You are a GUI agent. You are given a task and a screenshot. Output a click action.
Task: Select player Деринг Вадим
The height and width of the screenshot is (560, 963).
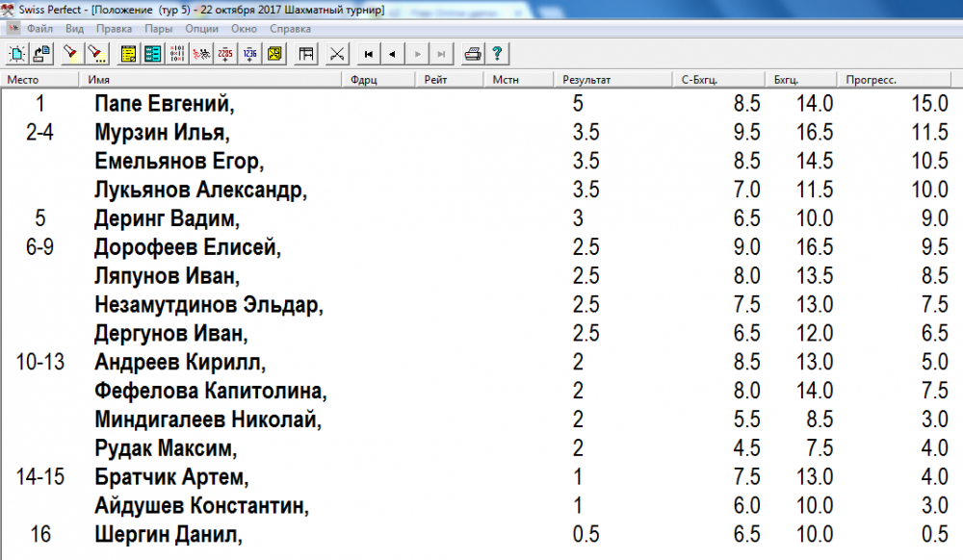(167, 219)
